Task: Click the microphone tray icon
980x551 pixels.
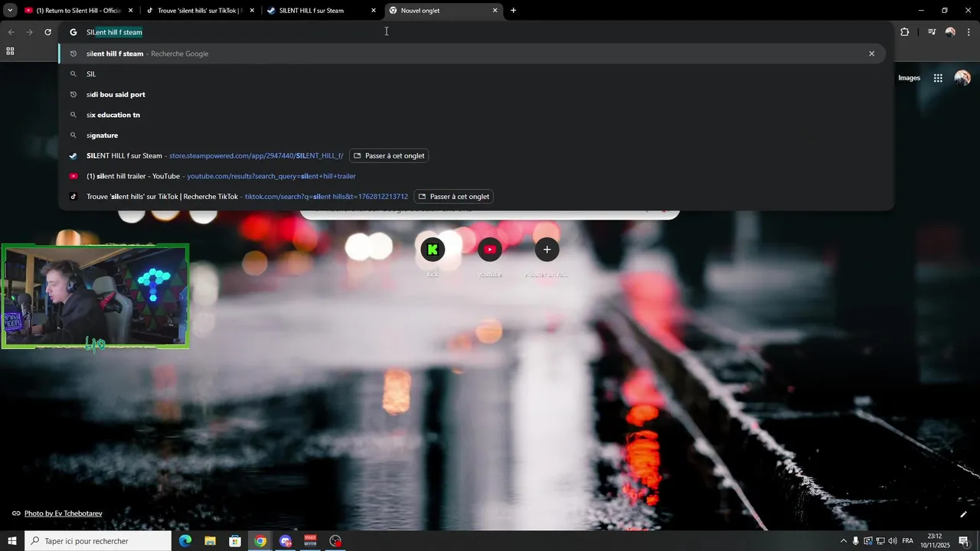Action: [856, 541]
